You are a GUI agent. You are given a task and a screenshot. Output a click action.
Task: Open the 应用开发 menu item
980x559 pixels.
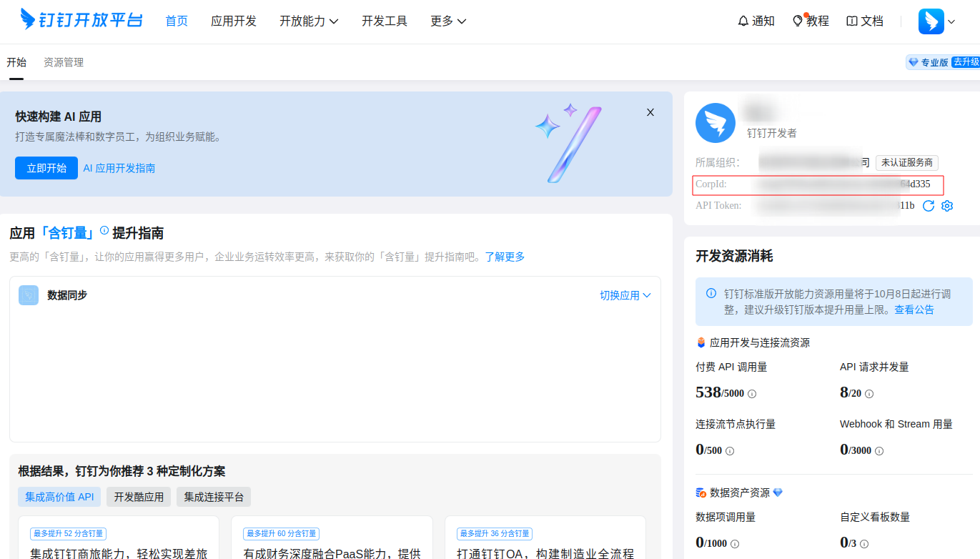[233, 21]
